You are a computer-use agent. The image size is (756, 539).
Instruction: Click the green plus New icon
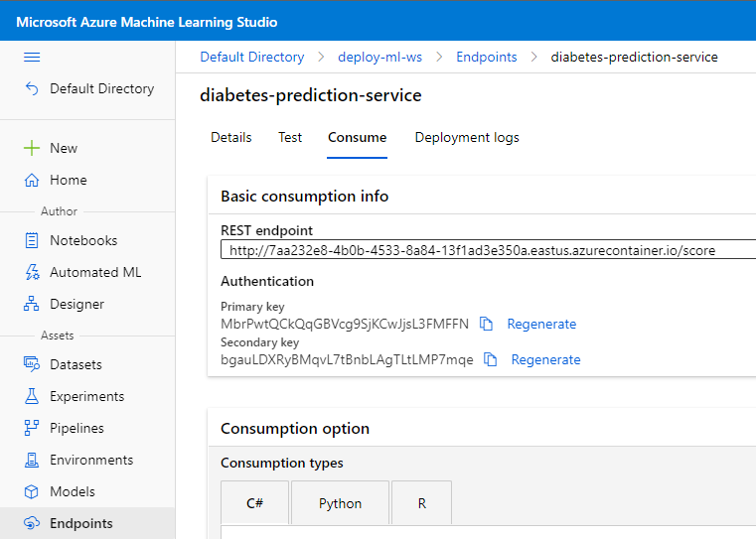[32, 148]
